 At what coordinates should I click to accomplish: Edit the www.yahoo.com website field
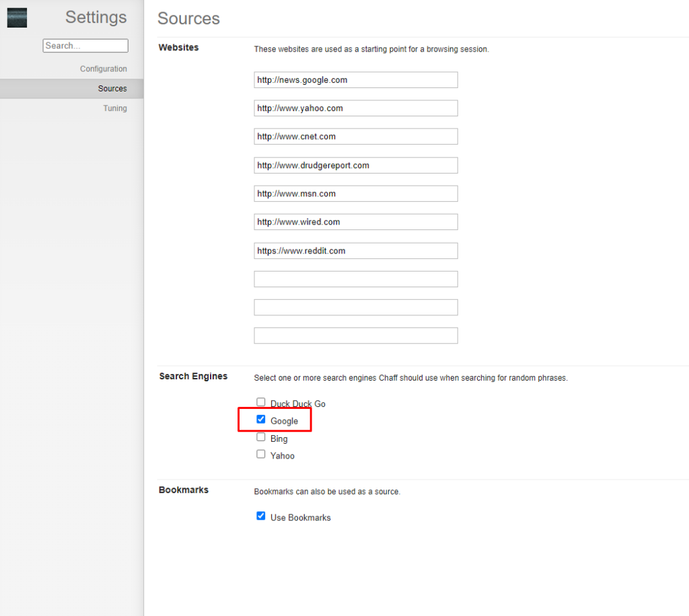355,108
